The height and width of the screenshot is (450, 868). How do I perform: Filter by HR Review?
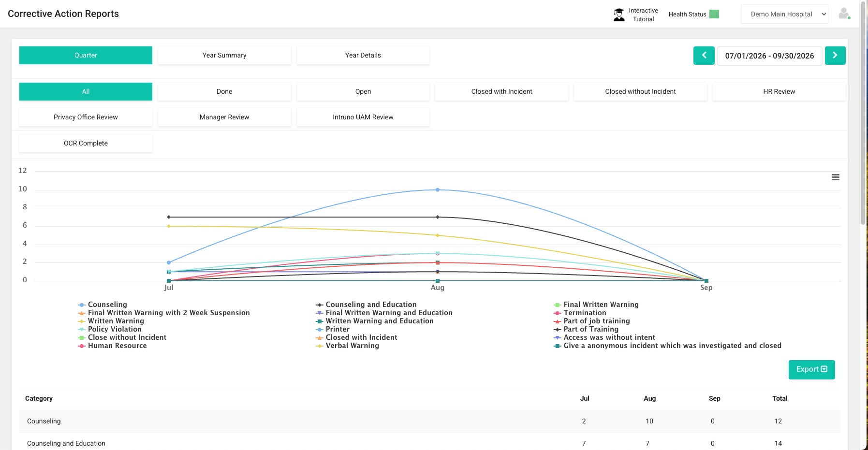click(779, 91)
